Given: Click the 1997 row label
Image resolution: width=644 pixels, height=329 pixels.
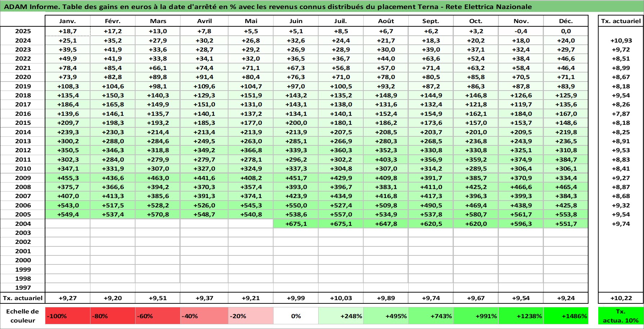Looking at the screenshot, I should point(23,288).
